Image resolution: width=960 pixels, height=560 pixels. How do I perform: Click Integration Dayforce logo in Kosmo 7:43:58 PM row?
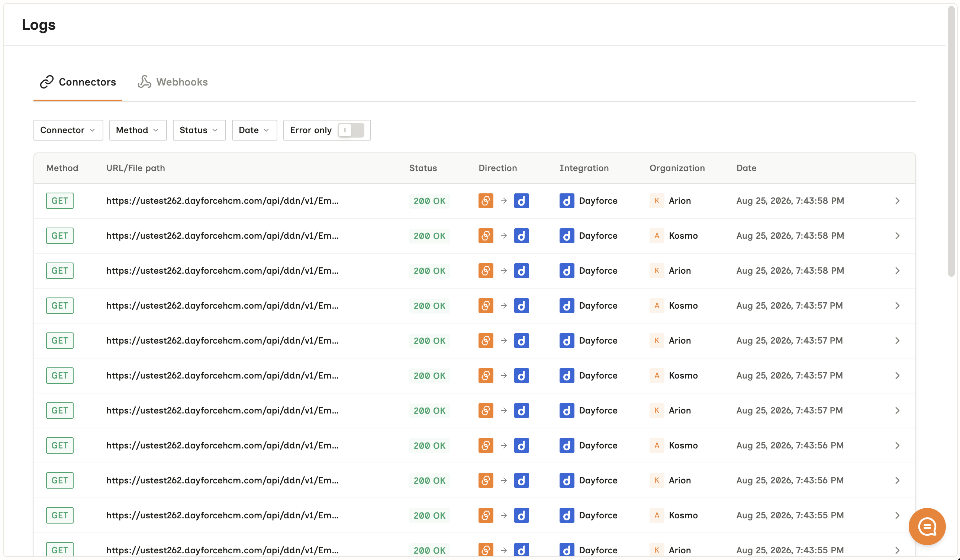[567, 236]
